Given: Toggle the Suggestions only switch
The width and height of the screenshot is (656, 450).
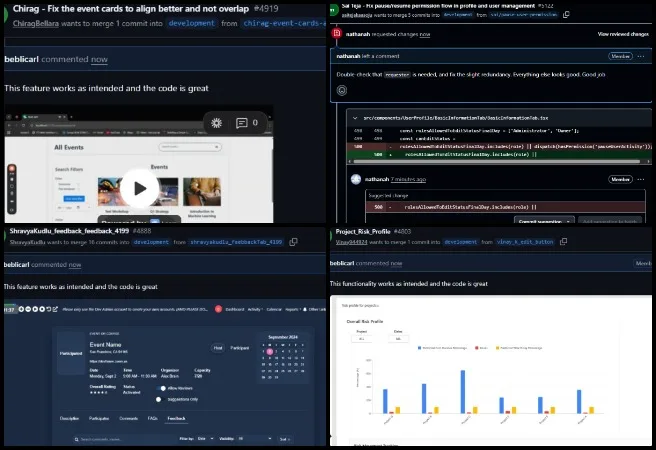Looking at the screenshot, I should tap(160, 399).
